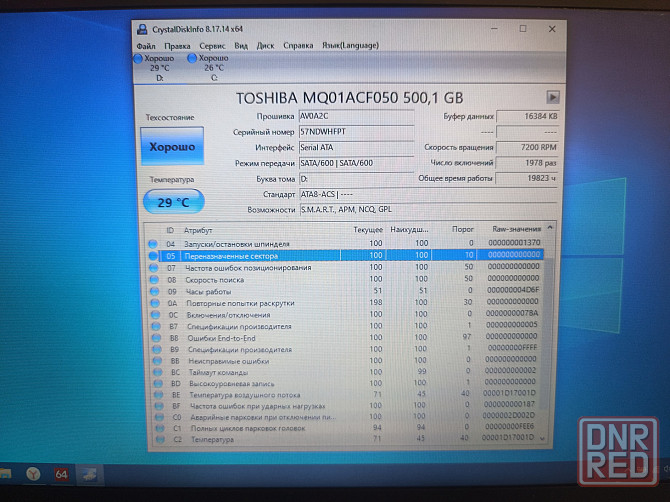
Task: Click status circle icon of row BE
Action: (x=159, y=395)
